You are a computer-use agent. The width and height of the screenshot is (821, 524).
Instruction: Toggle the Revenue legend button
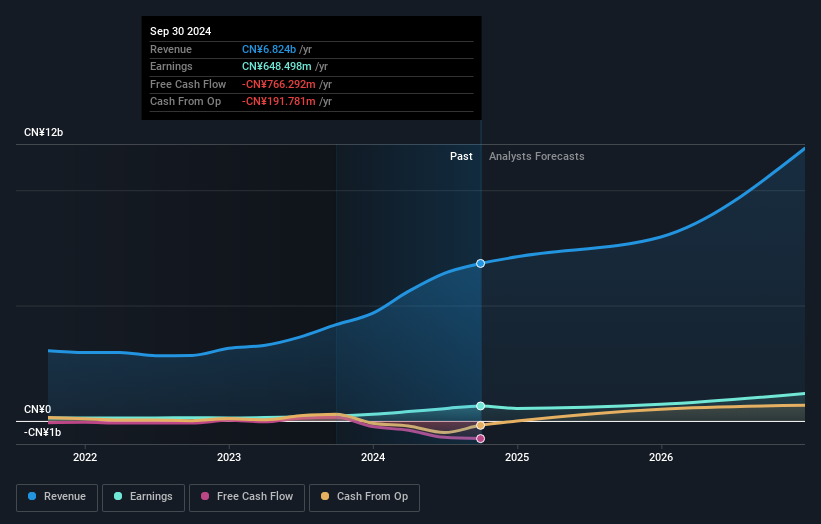coord(57,497)
